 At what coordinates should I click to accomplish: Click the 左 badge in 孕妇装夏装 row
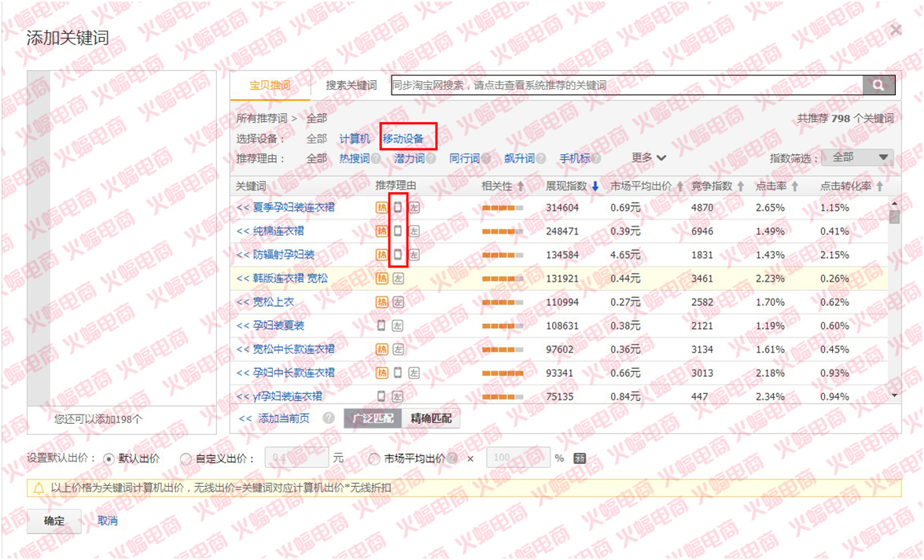coord(398,326)
